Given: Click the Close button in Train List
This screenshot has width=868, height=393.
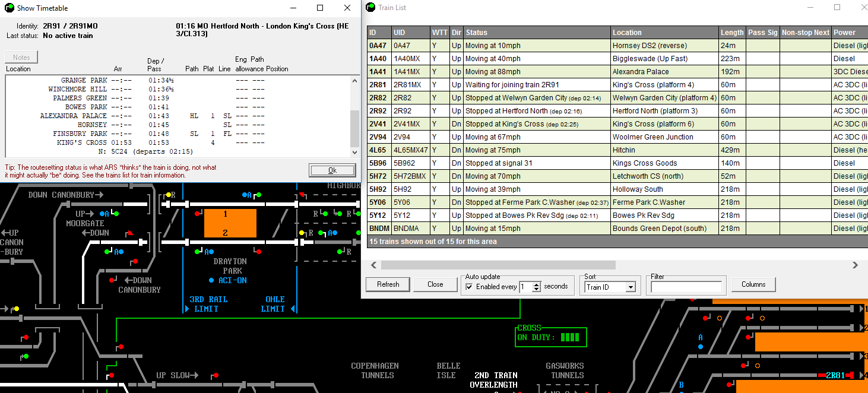Looking at the screenshot, I should pos(435,284).
